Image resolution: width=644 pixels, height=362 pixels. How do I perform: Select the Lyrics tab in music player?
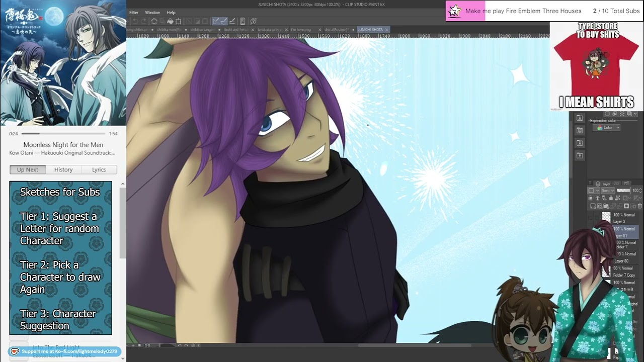pos(99,169)
